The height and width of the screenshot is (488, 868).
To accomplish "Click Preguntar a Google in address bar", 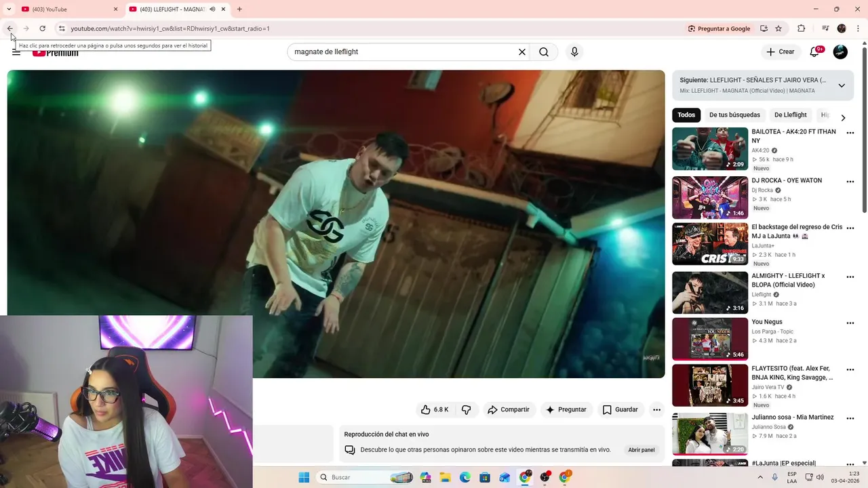I will pos(719,28).
